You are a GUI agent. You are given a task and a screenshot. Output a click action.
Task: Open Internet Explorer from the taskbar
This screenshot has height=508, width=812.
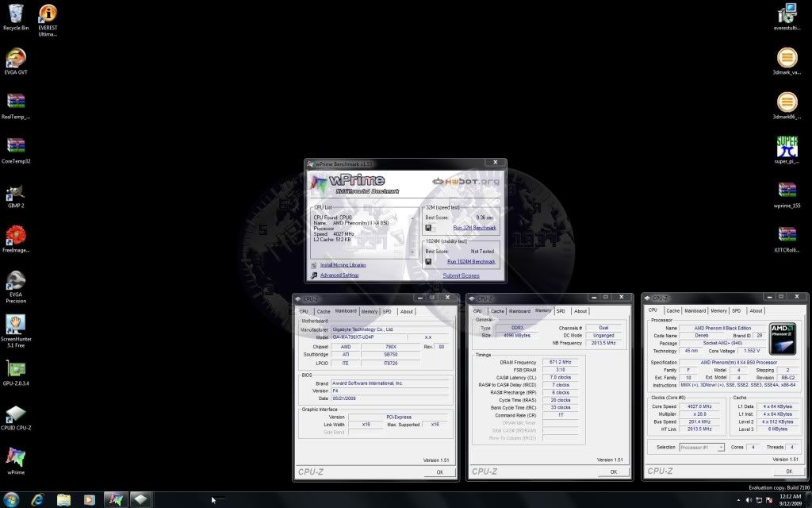(37, 499)
